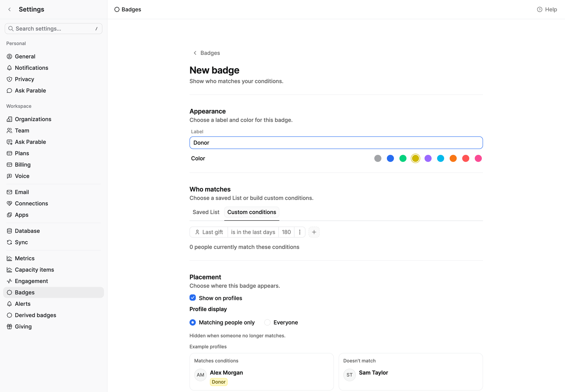Click the Giving gift icon
Viewport: 565px width, 392px height.
[9, 327]
